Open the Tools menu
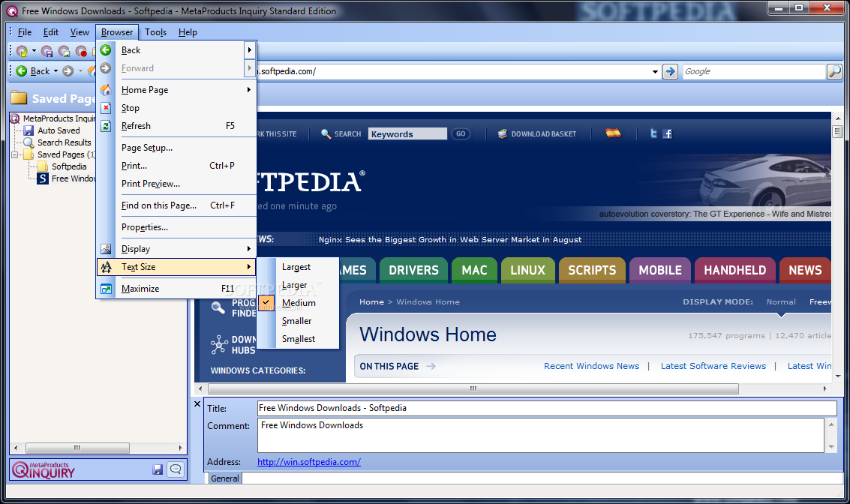 (155, 32)
